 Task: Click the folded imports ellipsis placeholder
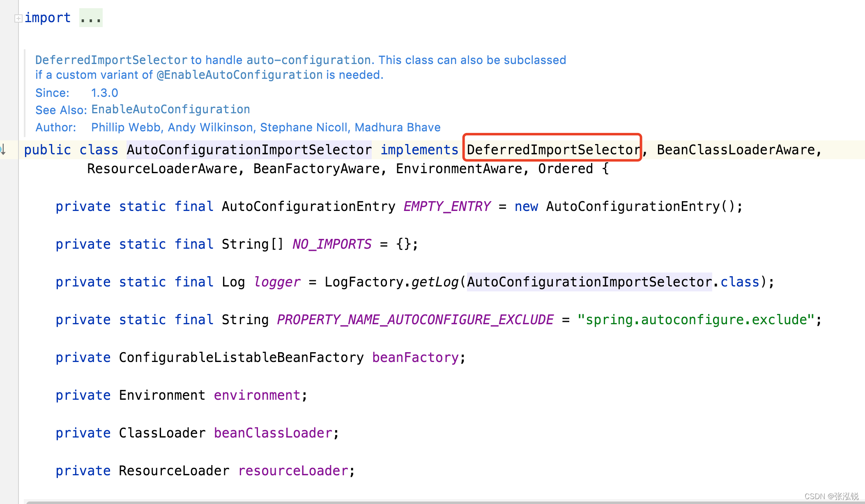(x=90, y=18)
